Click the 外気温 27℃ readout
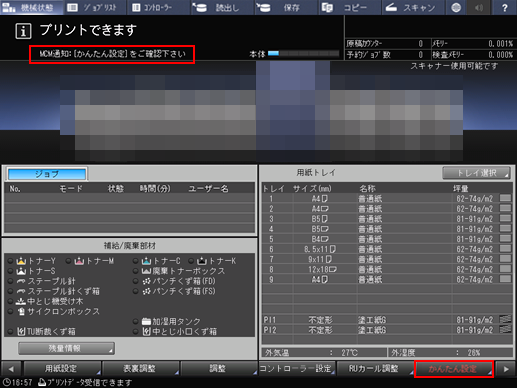 tap(324, 352)
